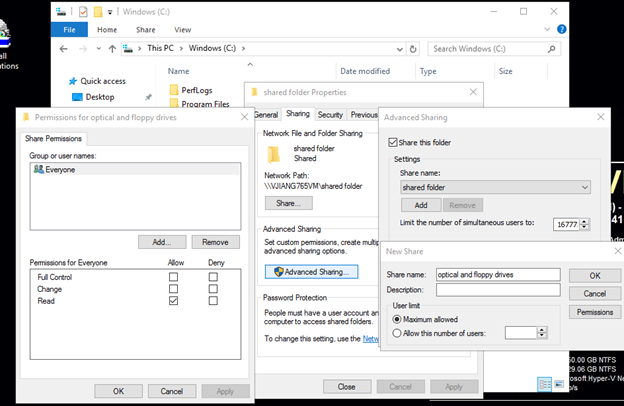This screenshot has height=406, width=624.
Task: Select Allow this number of users
Action: [397, 333]
